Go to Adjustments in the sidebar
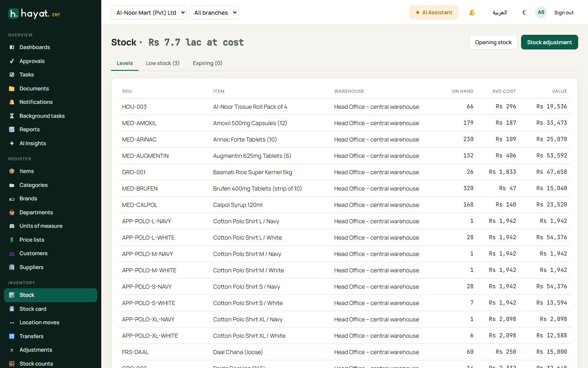 (x=51, y=350)
